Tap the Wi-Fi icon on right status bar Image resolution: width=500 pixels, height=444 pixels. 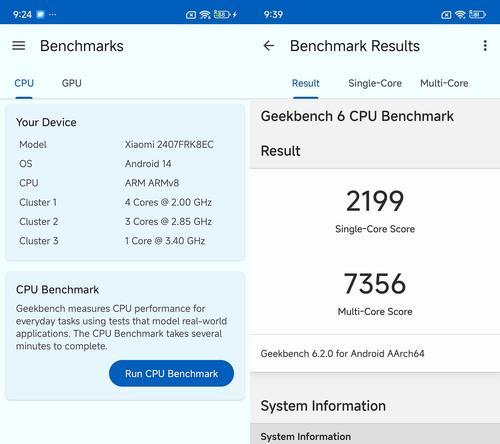point(460,14)
